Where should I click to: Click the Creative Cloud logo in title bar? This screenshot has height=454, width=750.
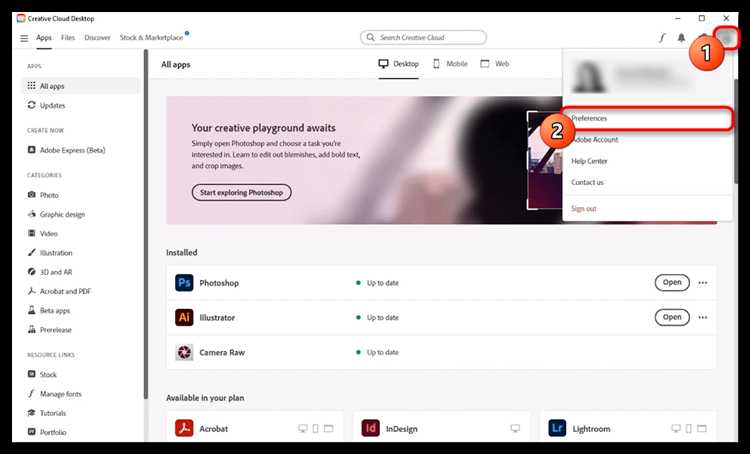tap(21, 18)
